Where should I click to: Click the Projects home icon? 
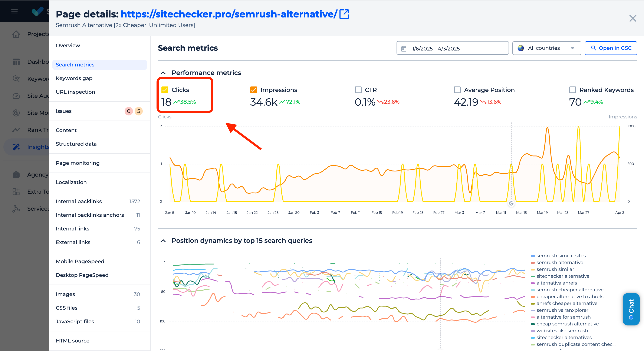[x=16, y=34]
